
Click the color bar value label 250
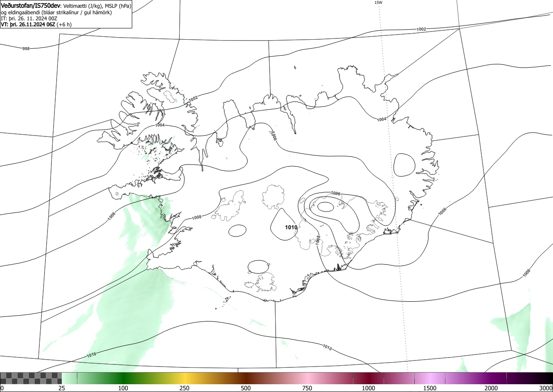184,388
